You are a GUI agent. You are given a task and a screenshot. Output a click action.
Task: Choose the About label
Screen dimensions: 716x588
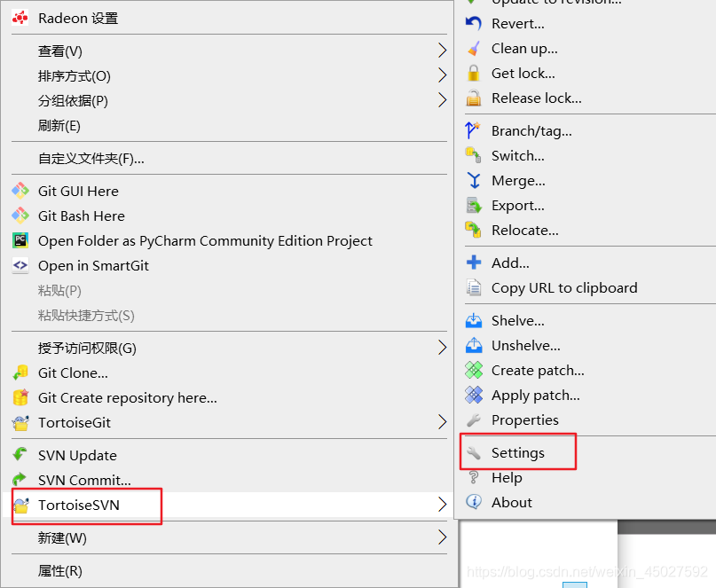[512, 502]
